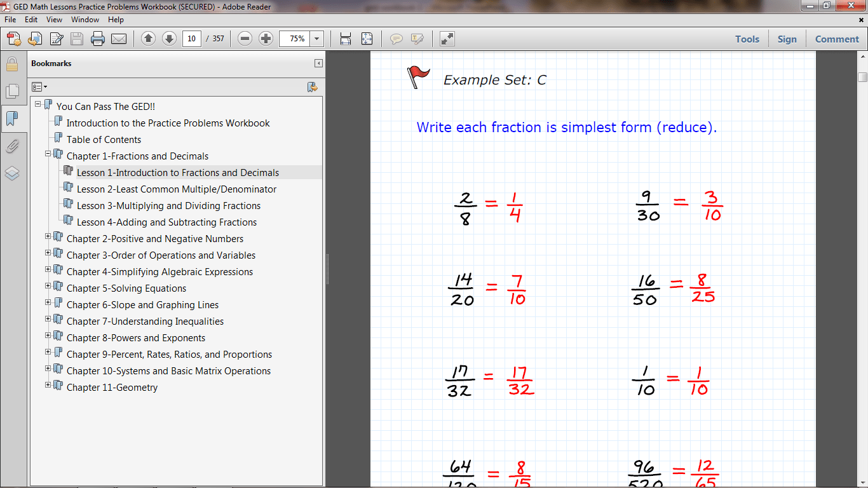Expand the Chapter 3 bookmark node

[x=48, y=252]
